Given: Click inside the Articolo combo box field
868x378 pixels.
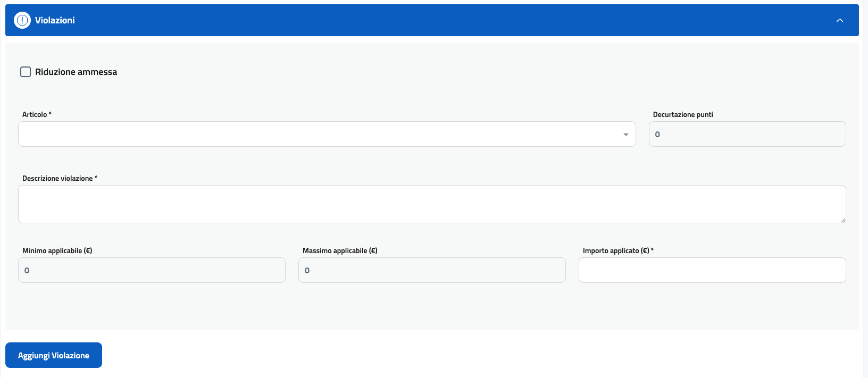Looking at the screenshot, I should coord(319,134).
